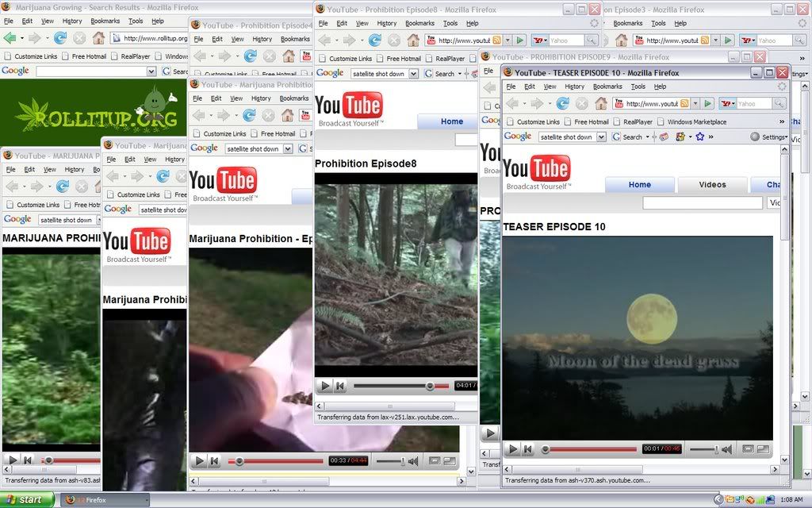Click the YouTube logo in TEASER EPISODE 10 page
The height and width of the screenshot is (508, 812).
point(537,171)
